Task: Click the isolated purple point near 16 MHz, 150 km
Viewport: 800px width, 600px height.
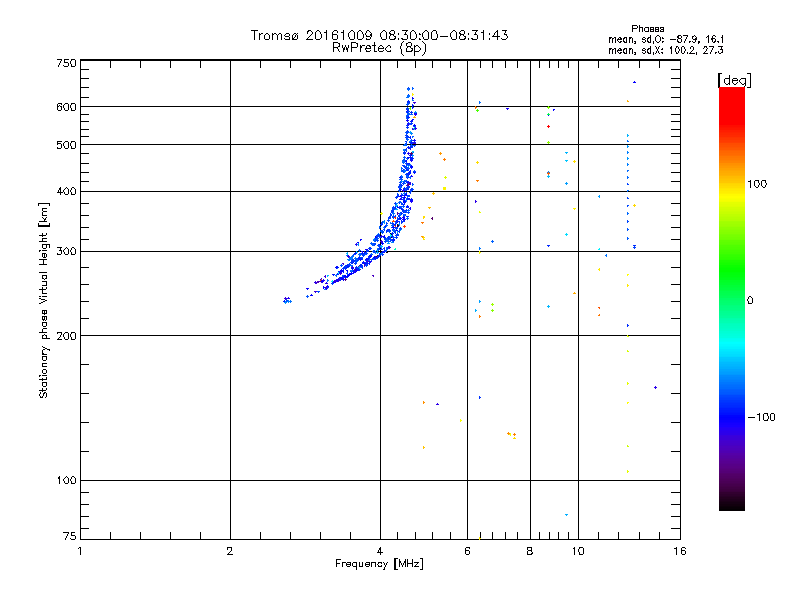Action: point(656,388)
